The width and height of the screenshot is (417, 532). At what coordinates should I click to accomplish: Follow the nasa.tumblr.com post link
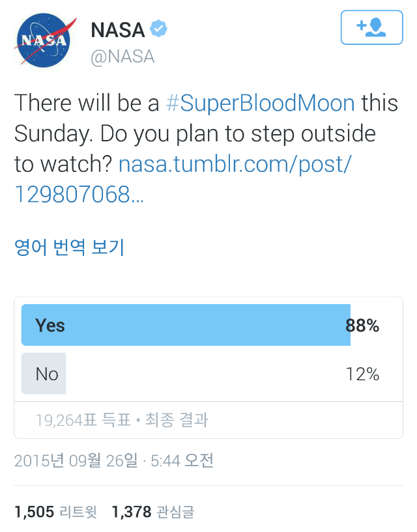(x=235, y=164)
